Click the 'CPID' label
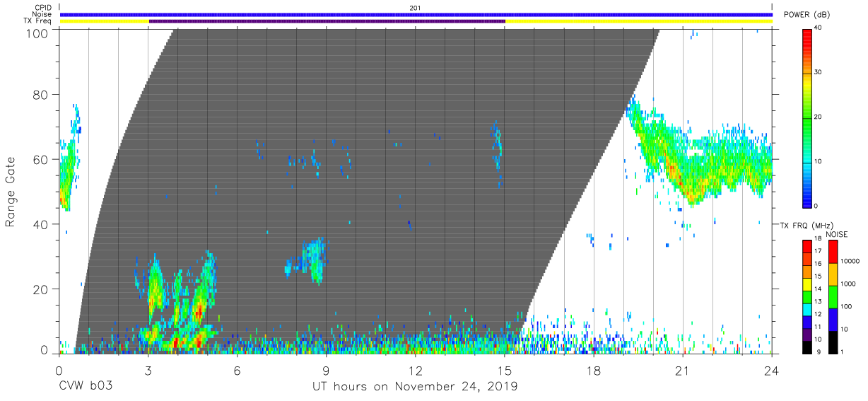This screenshot has width=868, height=401. [x=43, y=8]
